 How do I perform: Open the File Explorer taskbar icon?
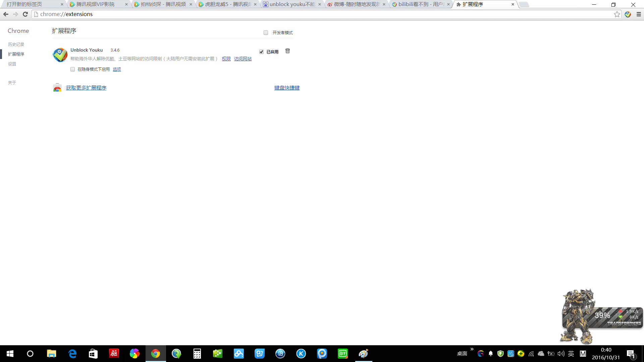pyautogui.click(x=51, y=354)
